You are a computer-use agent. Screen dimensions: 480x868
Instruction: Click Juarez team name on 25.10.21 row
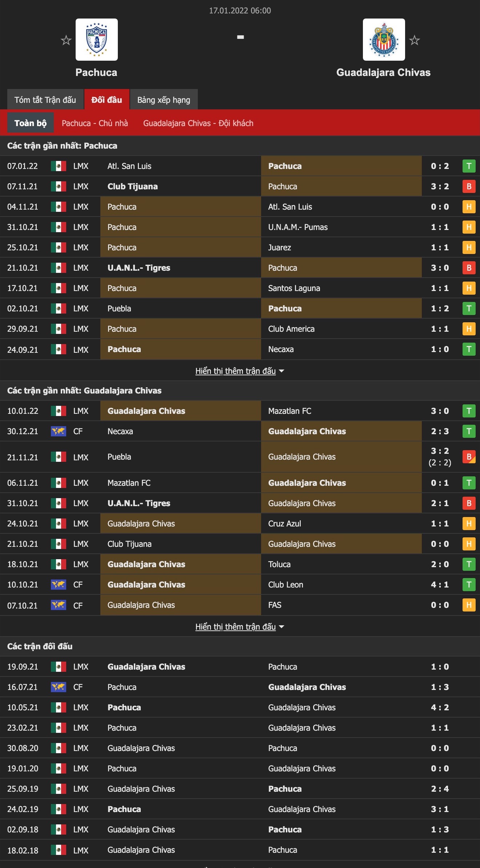[280, 247]
